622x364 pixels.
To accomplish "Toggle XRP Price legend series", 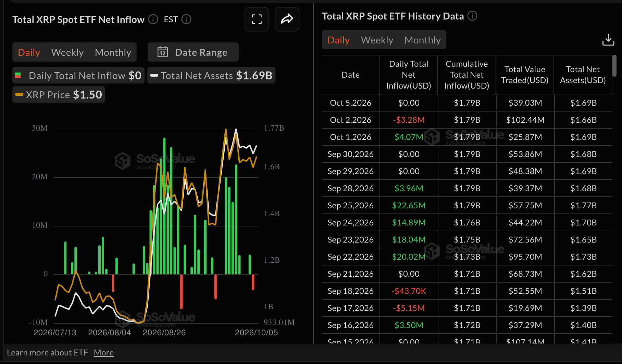I will click(x=59, y=94).
